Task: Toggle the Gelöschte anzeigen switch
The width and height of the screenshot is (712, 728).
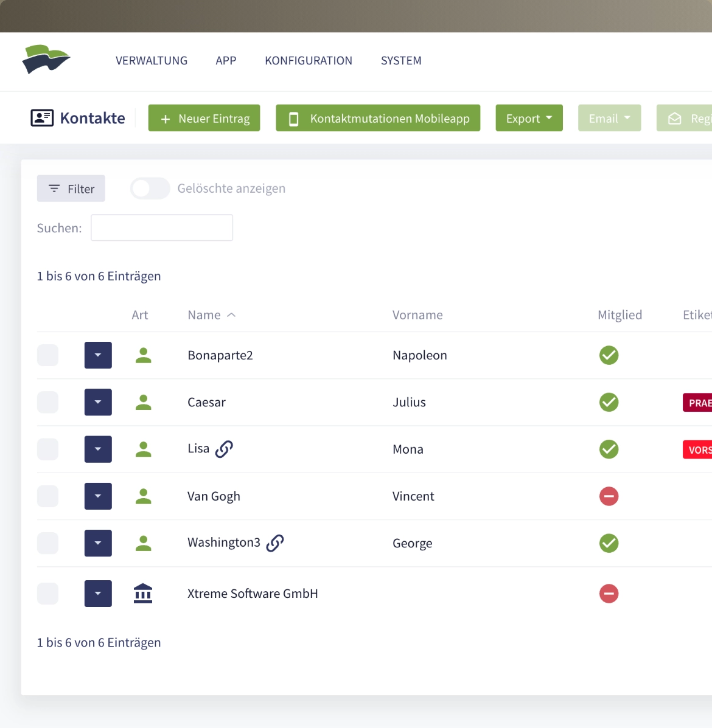Action: tap(150, 189)
